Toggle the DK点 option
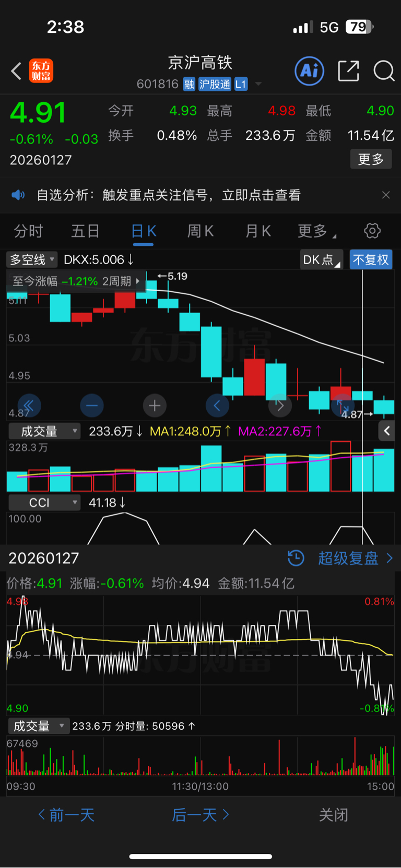The width and height of the screenshot is (401, 868). [x=321, y=259]
